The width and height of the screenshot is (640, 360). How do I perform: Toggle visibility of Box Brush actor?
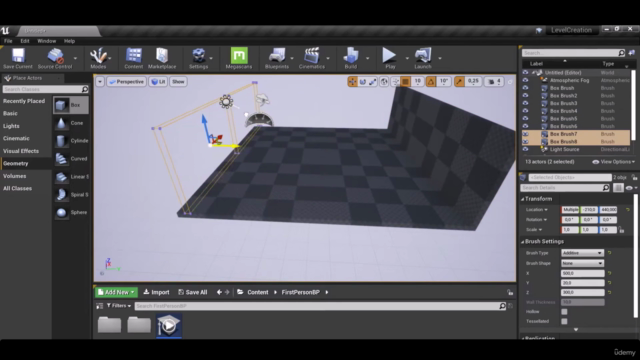click(x=525, y=88)
